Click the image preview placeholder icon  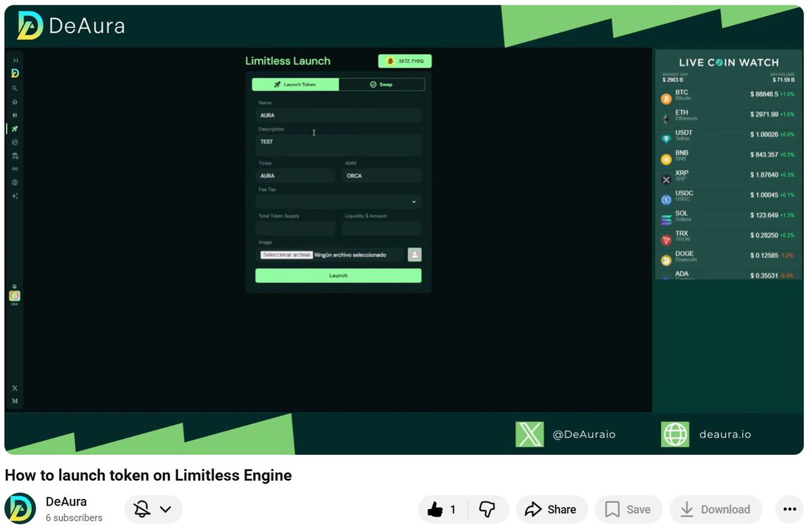[415, 255]
